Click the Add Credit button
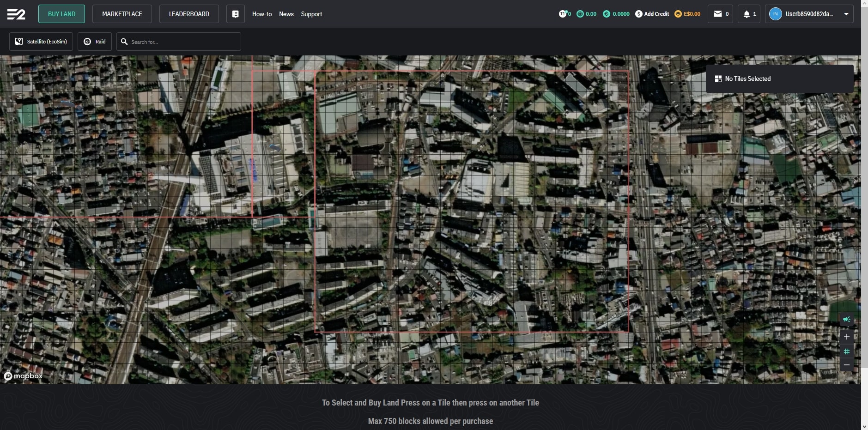Image resolution: width=868 pixels, height=430 pixels. 652,14
